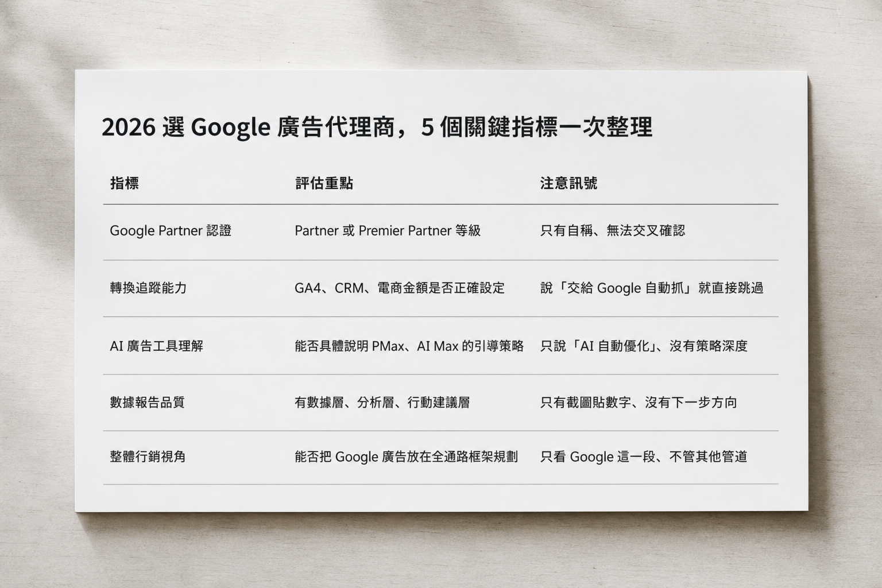Screen dimensions: 882x588
Task: Select the cell "AI 廣告工具理解"
Action: (x=156, y=346)
